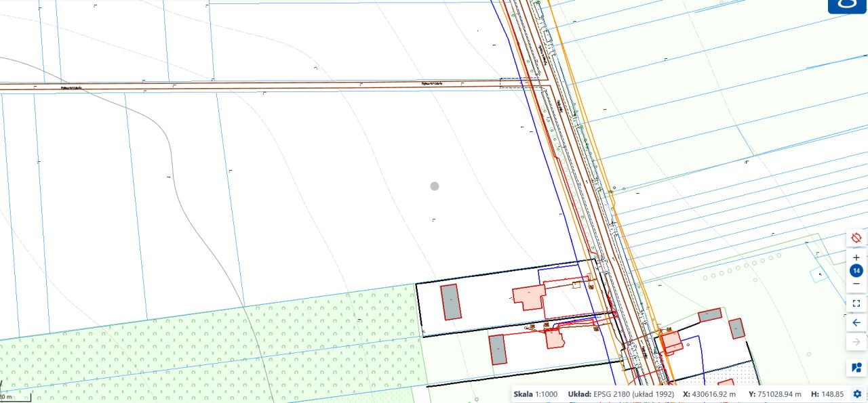Click the H: 148.85 height readout
868x403 pixels.
point(827,394)
